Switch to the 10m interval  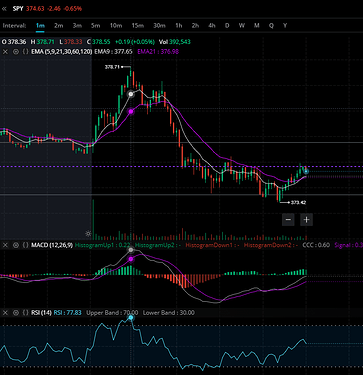(x=116, y=26)
